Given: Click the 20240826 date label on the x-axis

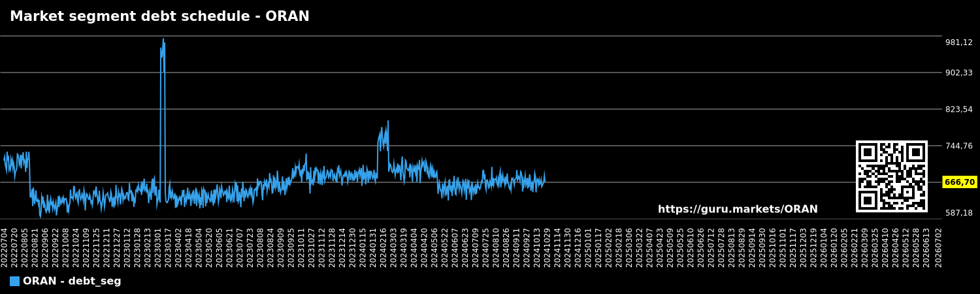Looking at the screenshot, I should pos(506,247).
